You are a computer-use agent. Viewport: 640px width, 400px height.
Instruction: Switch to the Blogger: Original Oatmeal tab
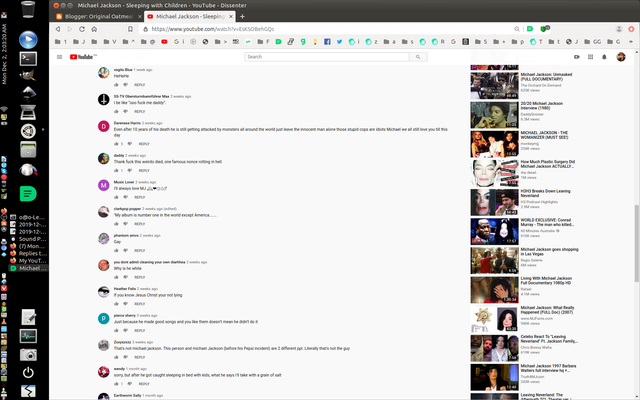coord(98,16)
